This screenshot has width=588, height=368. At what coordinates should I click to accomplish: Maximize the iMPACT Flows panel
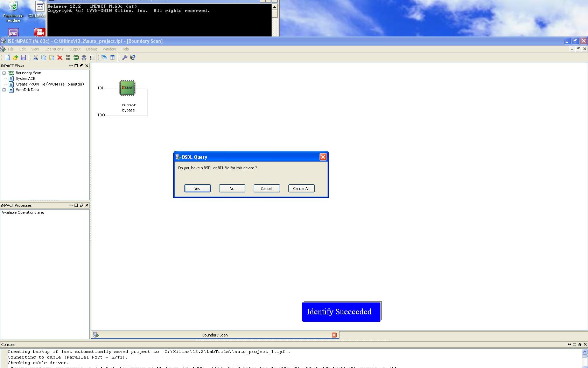(x=76, y=66)
